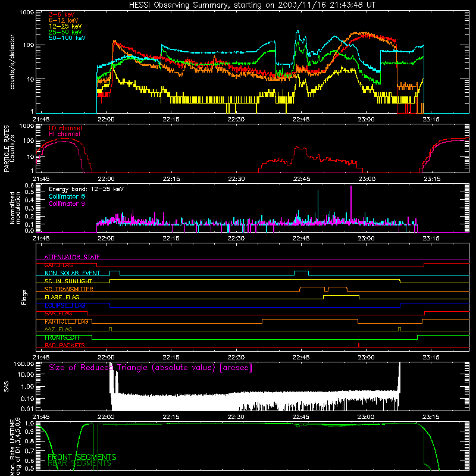Select the 'Collimator 8' legend label
Image resolution: width=476 pixels, height=476 pixels.
[x=67, y=196]
